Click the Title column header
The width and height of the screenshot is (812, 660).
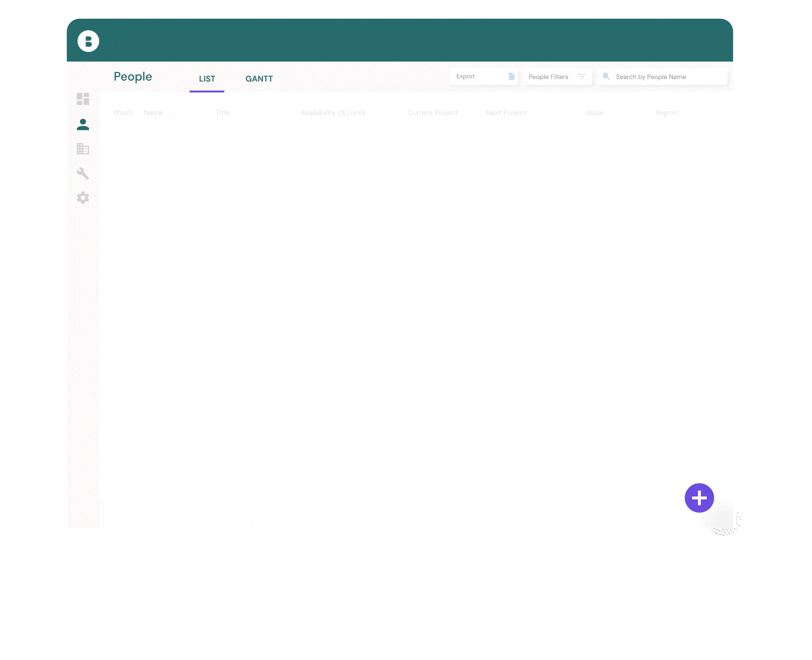(223, 113)
